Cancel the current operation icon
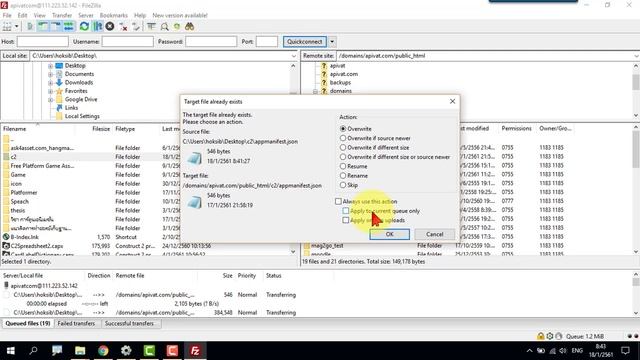The width and height of the screenshot is (640, 360). pyautogui.click(x=110, y=27)
